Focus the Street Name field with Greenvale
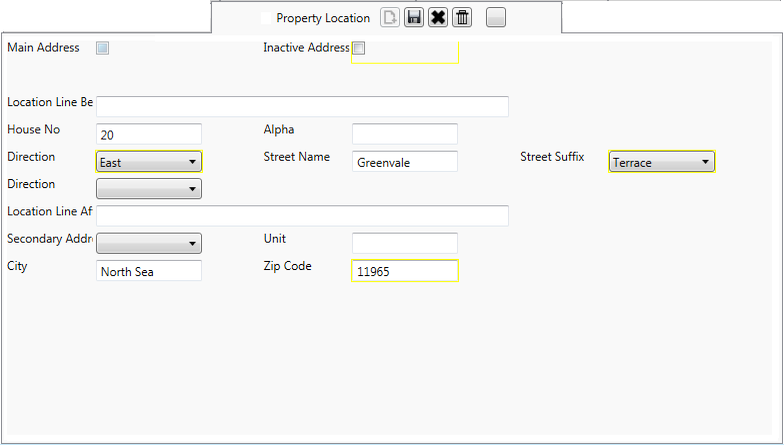784x445 pixels. click(x=405, y=162)
